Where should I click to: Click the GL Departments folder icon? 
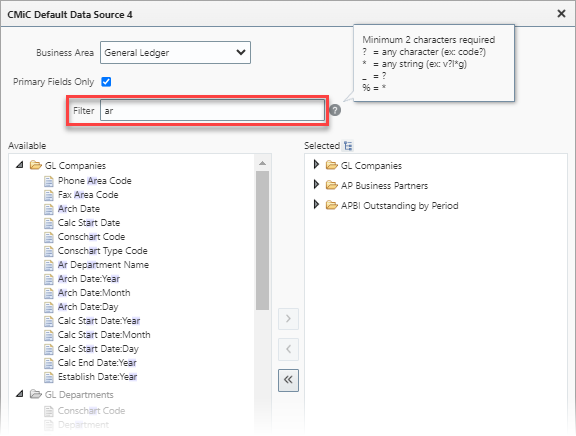(36, 394)
